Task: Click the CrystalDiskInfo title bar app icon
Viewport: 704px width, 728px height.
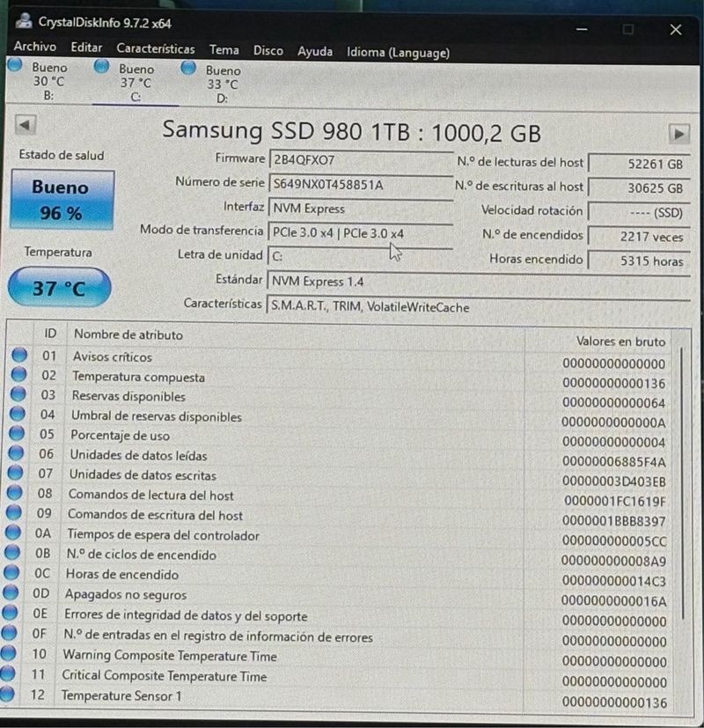Action: pos(24,20)
